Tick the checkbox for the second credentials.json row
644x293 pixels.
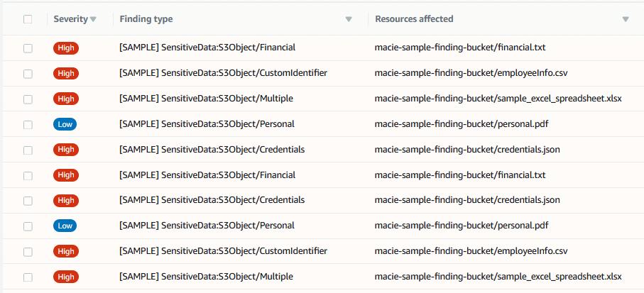click(x=28, y=200)
